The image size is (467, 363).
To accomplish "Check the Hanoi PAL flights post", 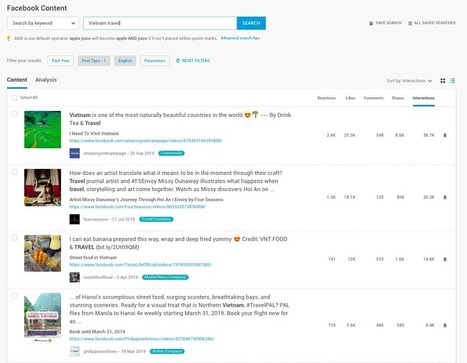I will (14, 296).
